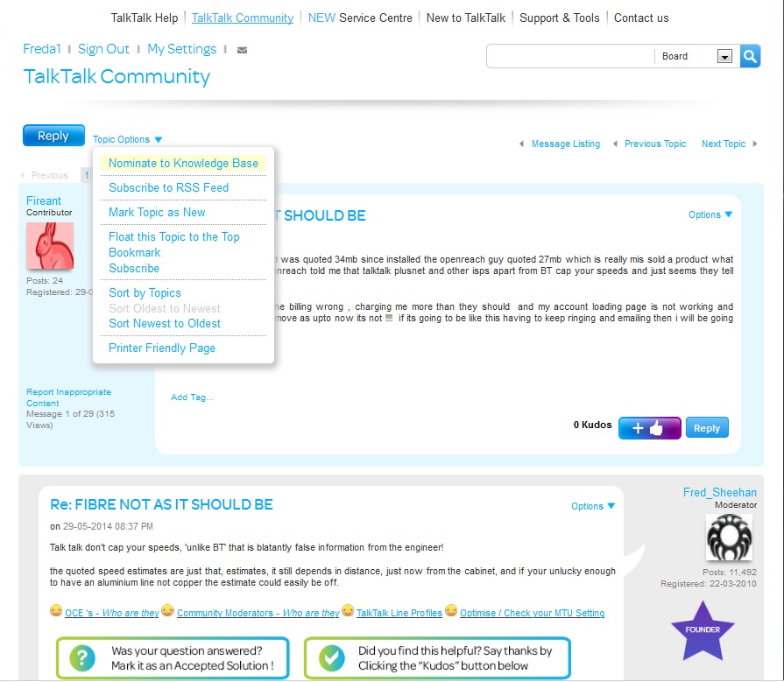The width and height of the screenshot is (784, 682).
Task: Expand Options menu on Fred_Sheehan's reply
Action: pos(592,506)
